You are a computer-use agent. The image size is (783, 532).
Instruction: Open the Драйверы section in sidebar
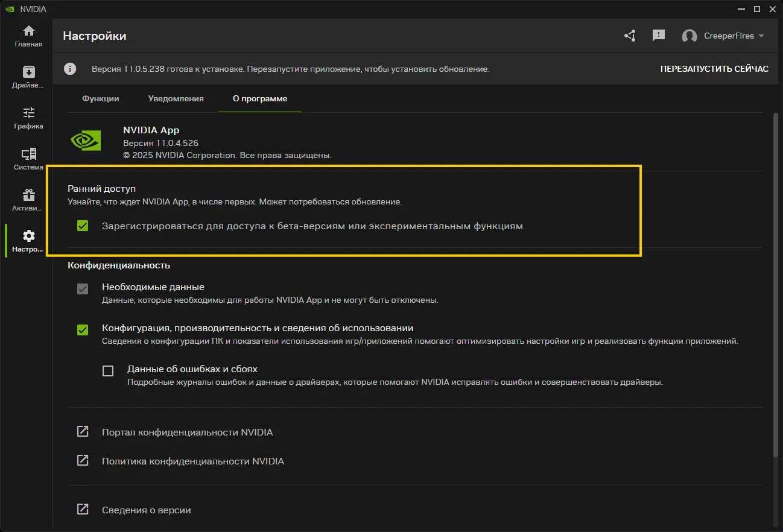point(28,77)
